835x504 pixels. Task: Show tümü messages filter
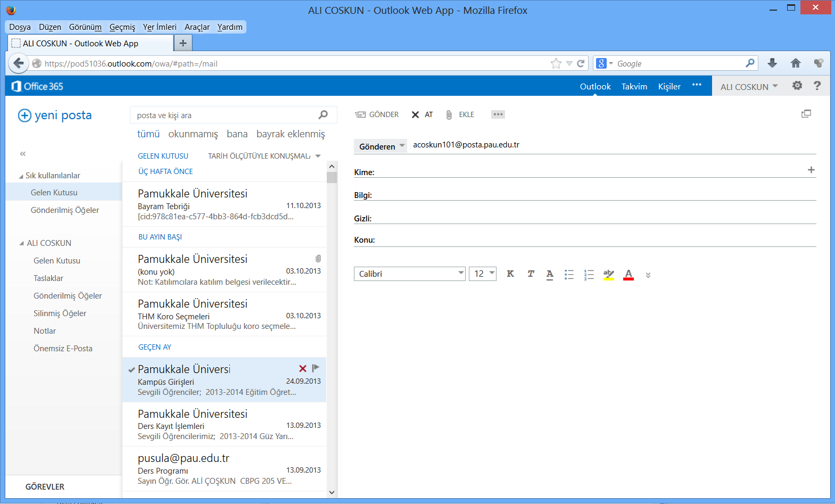[148, 134]
